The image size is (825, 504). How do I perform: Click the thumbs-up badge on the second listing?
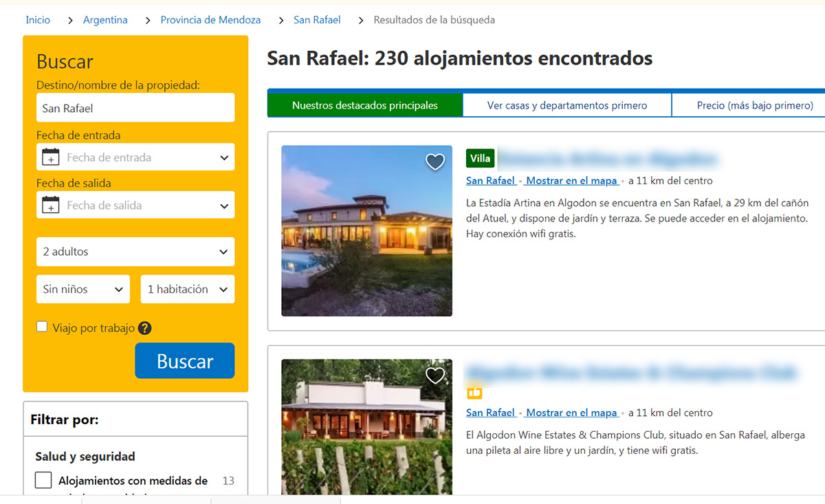point(474,393)
